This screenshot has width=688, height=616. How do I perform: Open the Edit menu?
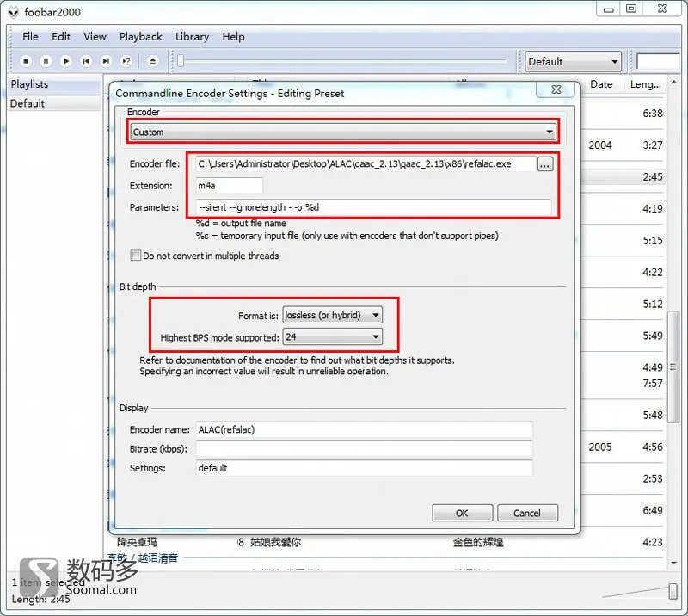point(61,36)
